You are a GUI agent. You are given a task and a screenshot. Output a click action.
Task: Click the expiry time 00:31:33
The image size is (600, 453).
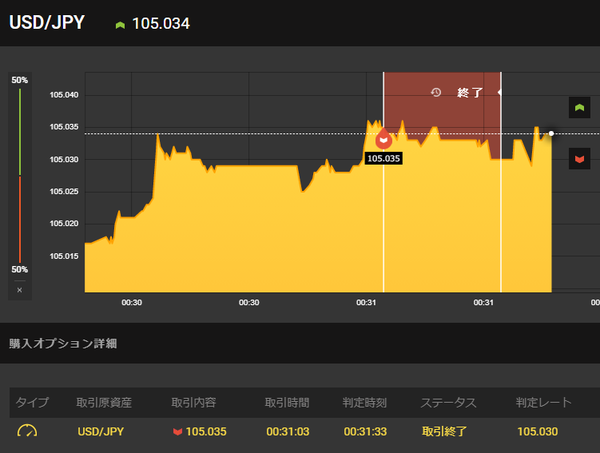365,432
